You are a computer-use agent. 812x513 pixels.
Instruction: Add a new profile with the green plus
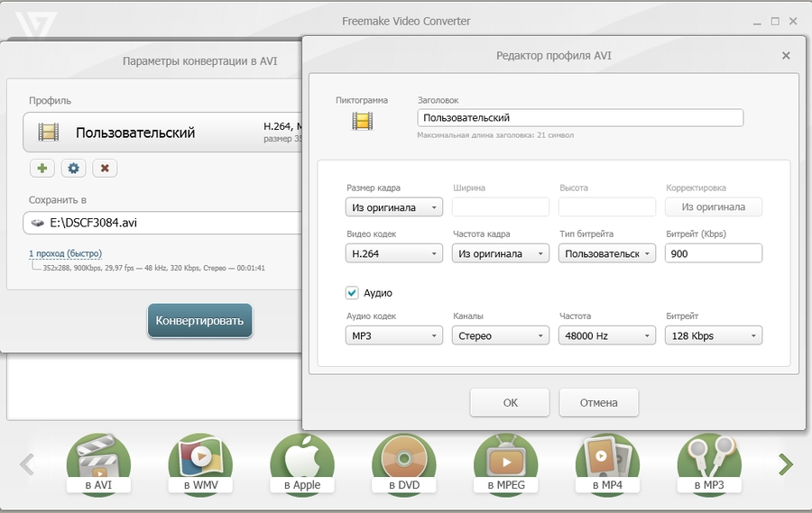click(x=42, y=169)
